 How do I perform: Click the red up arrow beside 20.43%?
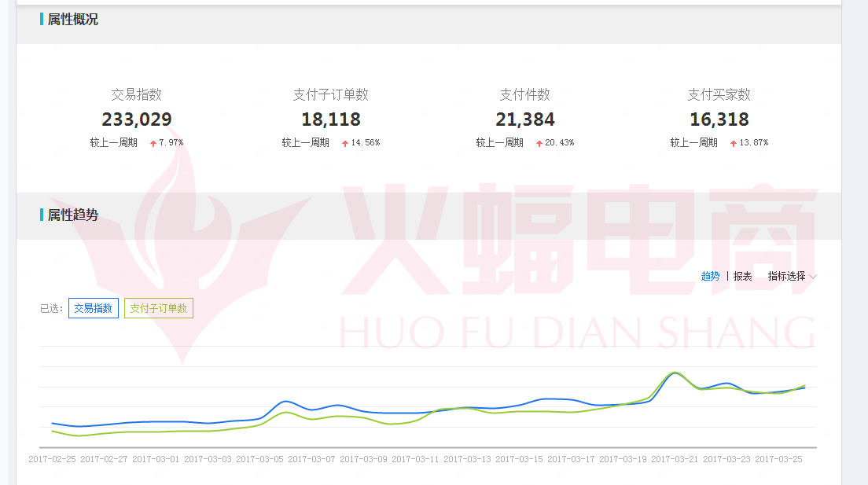pos(539,143)
